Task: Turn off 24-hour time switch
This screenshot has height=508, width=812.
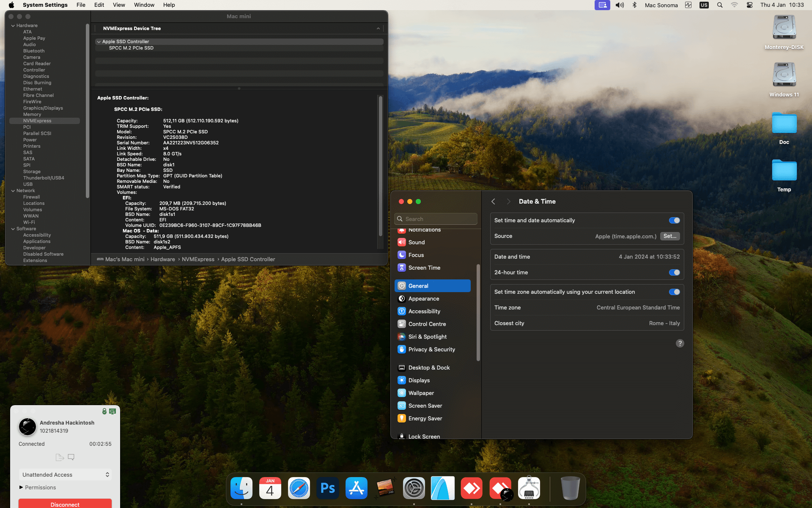Action: click(x=674, y=272)
